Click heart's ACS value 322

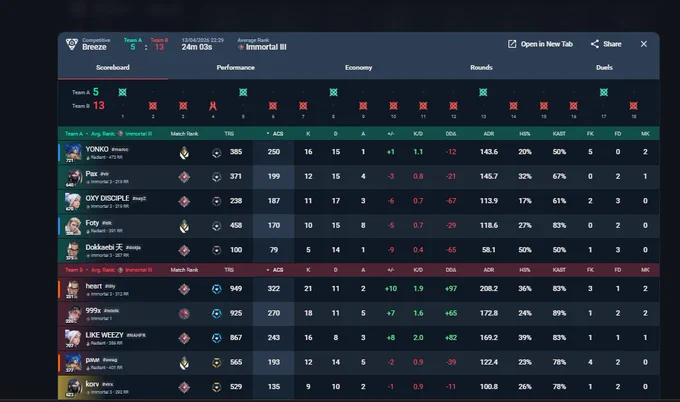coord(274,288)
